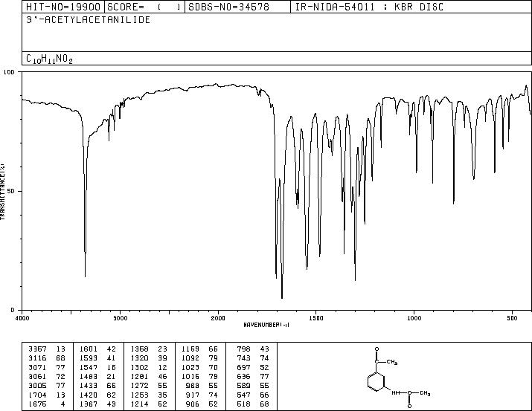Click the IR-NIDA-54011 : KBR DISC label

click(x=369, y=7)
